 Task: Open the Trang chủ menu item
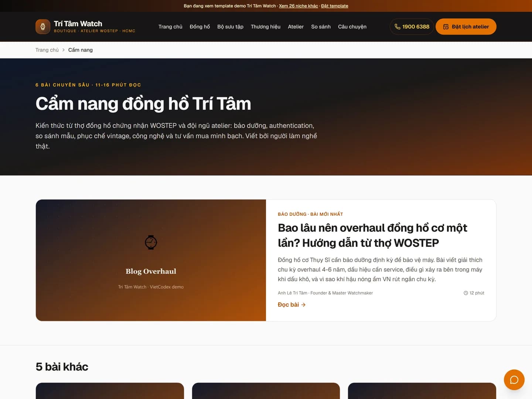[x=170, y=27]
